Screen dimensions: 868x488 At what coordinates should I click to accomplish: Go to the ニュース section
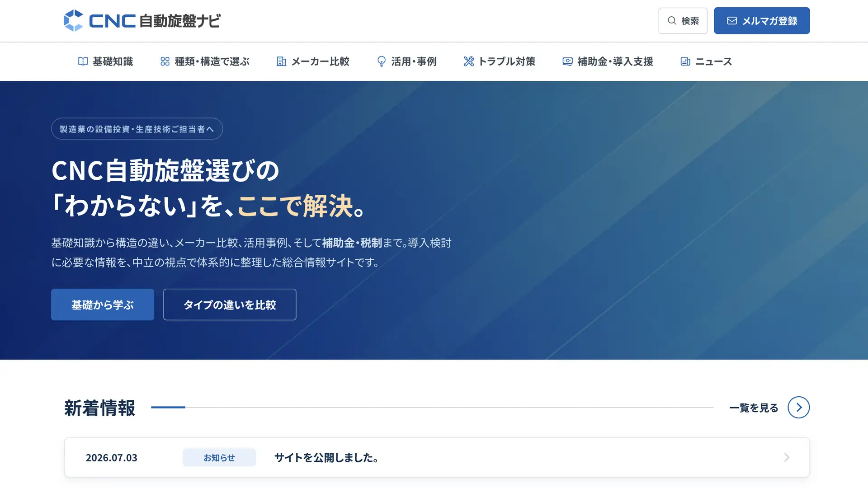click(x=706, y=61)
